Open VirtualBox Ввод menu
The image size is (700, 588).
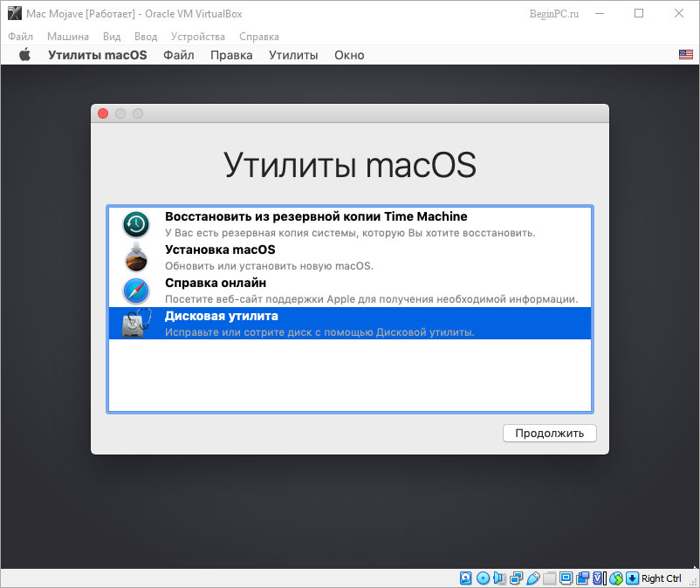[146, 37]
